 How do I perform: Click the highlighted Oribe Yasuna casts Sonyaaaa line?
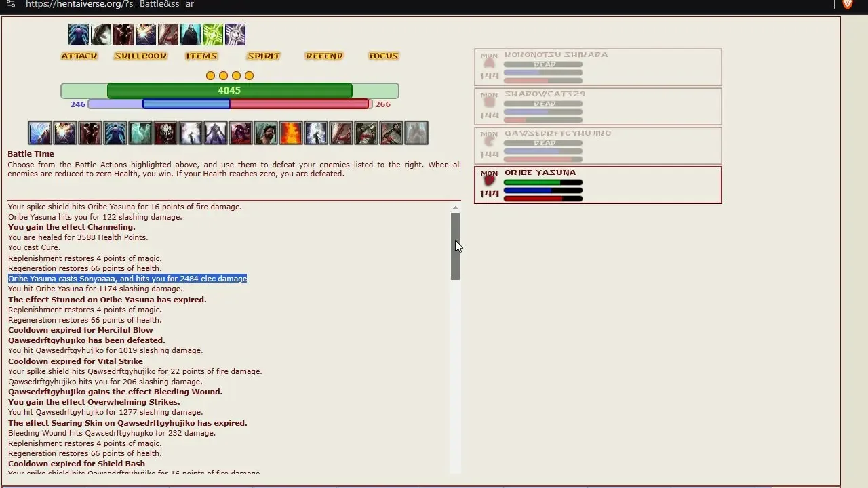point(127,279)
